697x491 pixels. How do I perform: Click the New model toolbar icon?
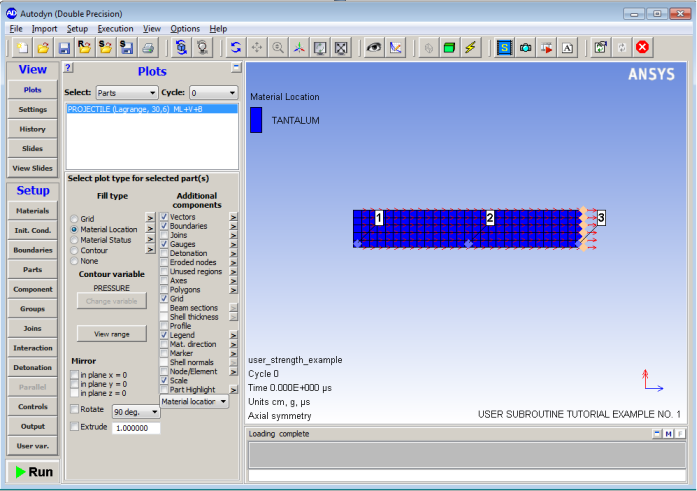click(20, 47)
